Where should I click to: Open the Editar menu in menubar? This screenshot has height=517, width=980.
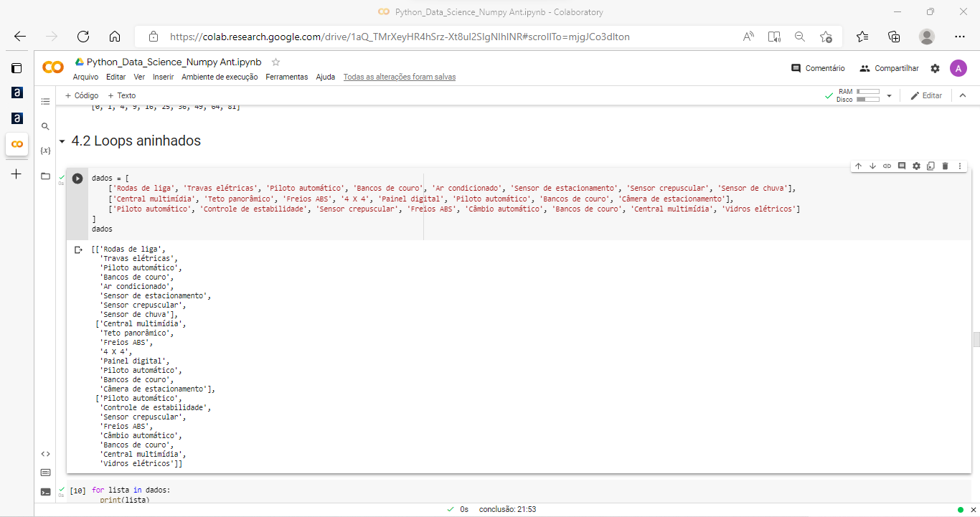pos(116,77)
